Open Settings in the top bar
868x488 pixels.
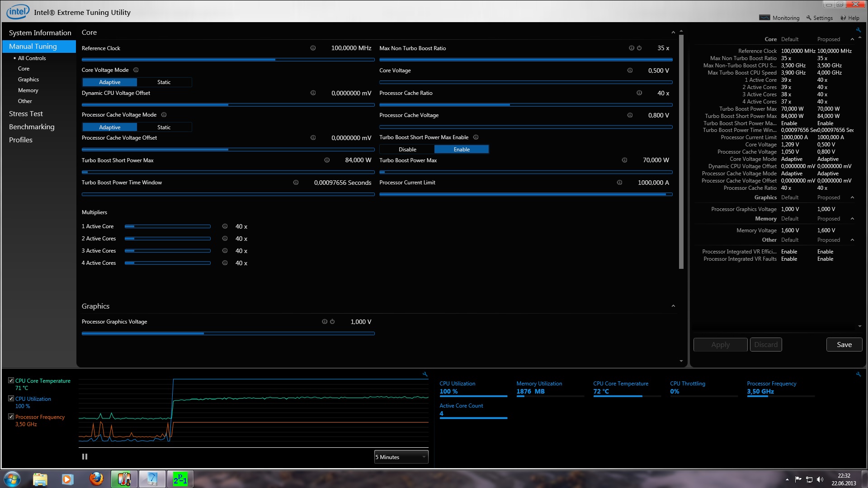tap(819, 18)
